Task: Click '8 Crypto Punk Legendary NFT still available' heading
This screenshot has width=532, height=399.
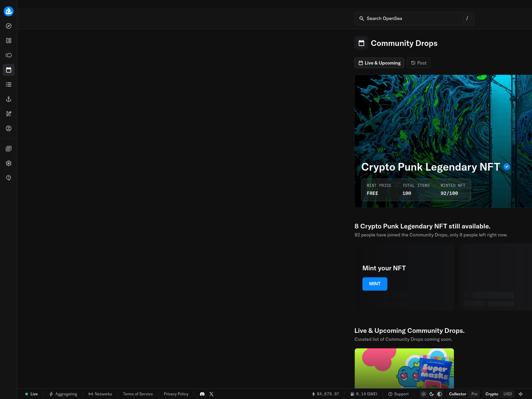Action: tap(422, 226)
